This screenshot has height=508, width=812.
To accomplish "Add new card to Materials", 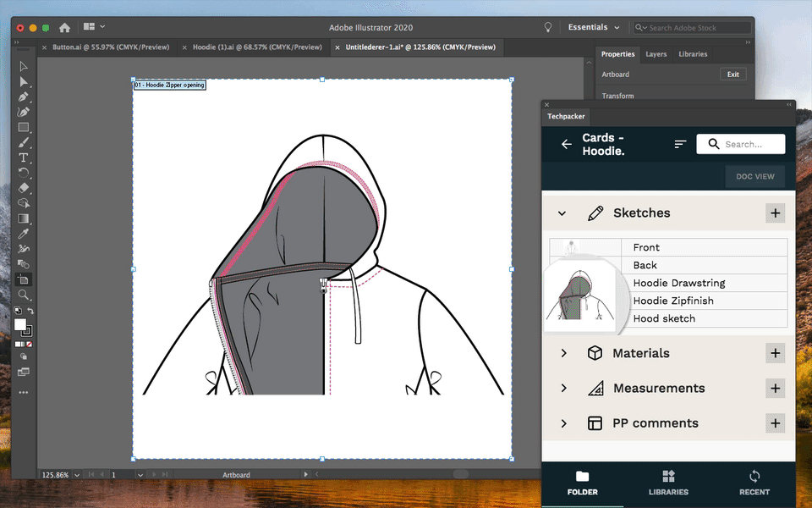I will click(x=776, y=353).
